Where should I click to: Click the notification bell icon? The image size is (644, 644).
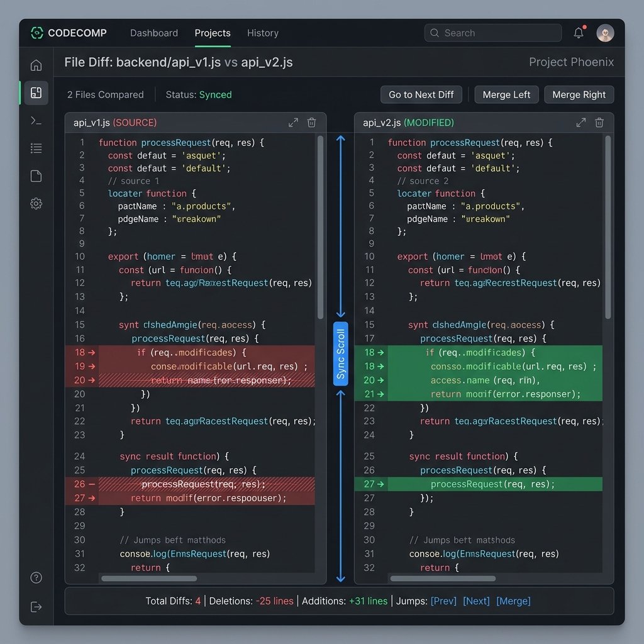(x=579, y=33)
